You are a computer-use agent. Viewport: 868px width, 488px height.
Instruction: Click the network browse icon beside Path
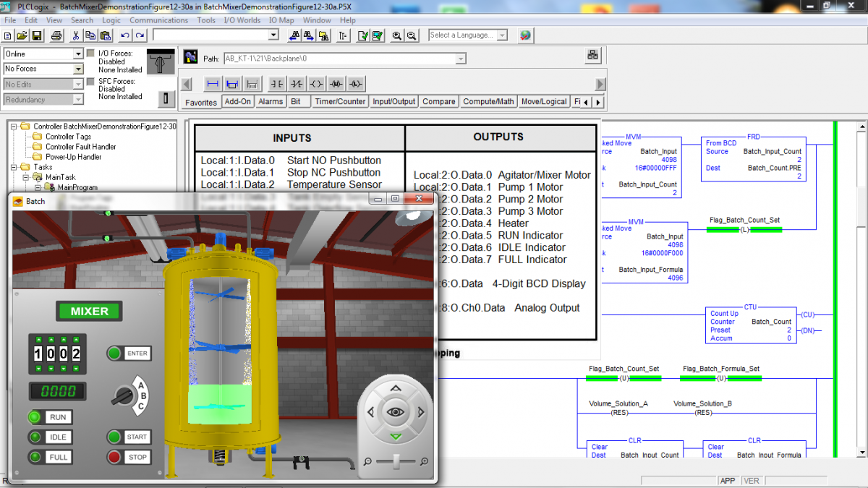(593, 56)
